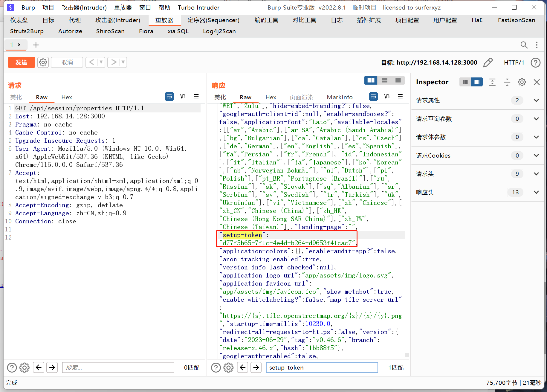Image resolution: width=547 pixels, height=392 pixels.
Task: Open the response panel hamburger menu
Action: 400,96
